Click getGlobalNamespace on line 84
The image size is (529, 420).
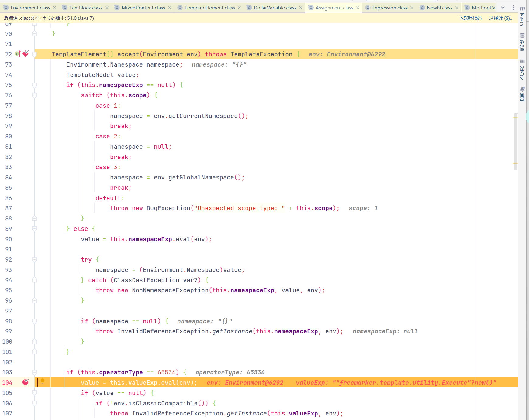(201, 178)
